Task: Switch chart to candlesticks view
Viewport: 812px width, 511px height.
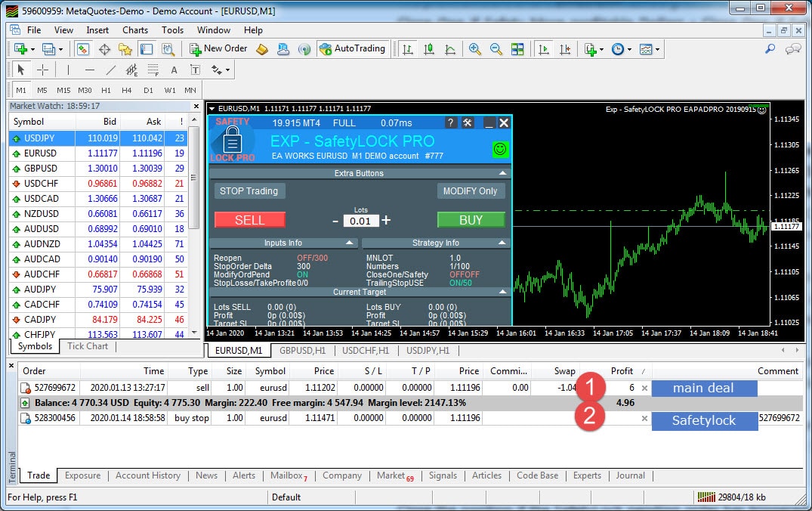Action: tap(429, 49)
